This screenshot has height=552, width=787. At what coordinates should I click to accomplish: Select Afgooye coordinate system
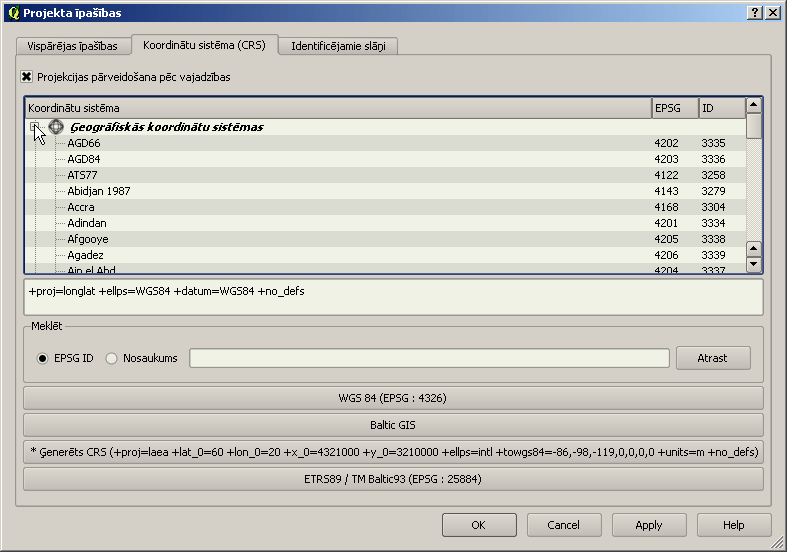pyautogui.click(x=88, y=239)
